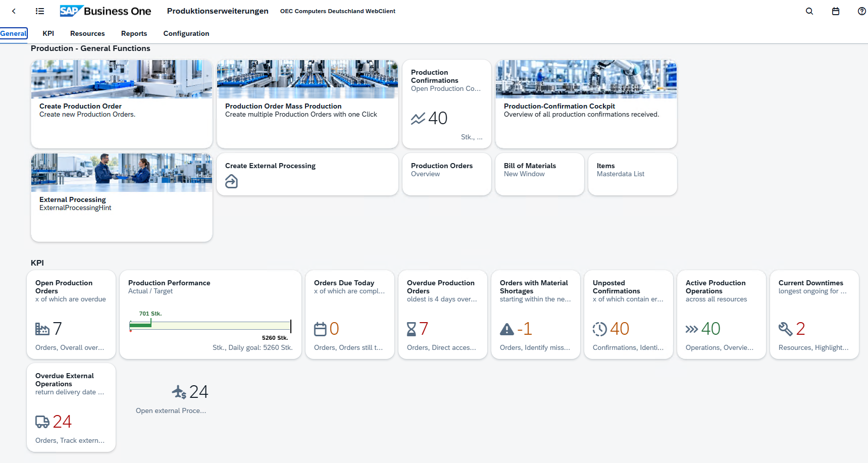The image size is (868, 463).
Task: Switch to the General tab
Action: [x=14, y=33]
